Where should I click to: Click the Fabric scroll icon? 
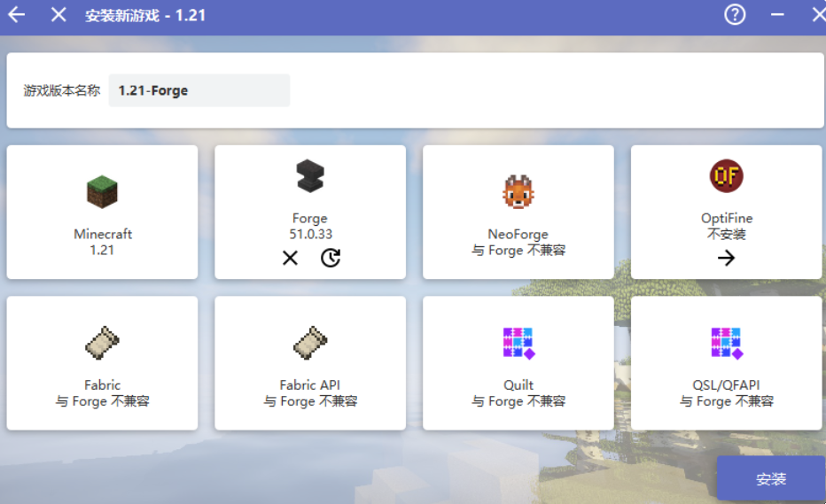(102, 343)
